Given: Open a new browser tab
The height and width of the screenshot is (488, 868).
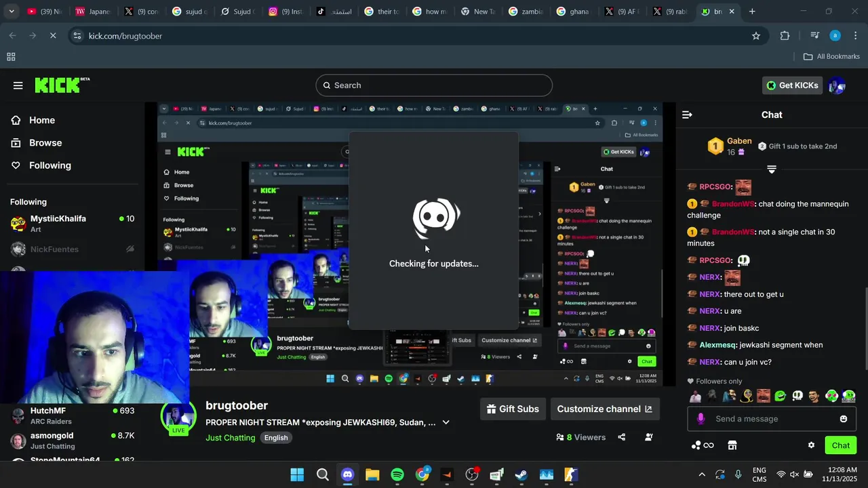Looking at the screenshot, I should click(752, 12).
